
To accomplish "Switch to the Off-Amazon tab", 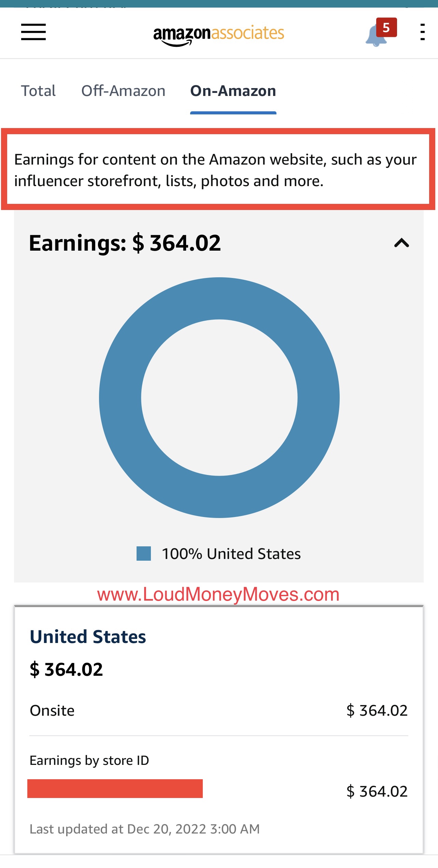I will [x=123, y=90].
